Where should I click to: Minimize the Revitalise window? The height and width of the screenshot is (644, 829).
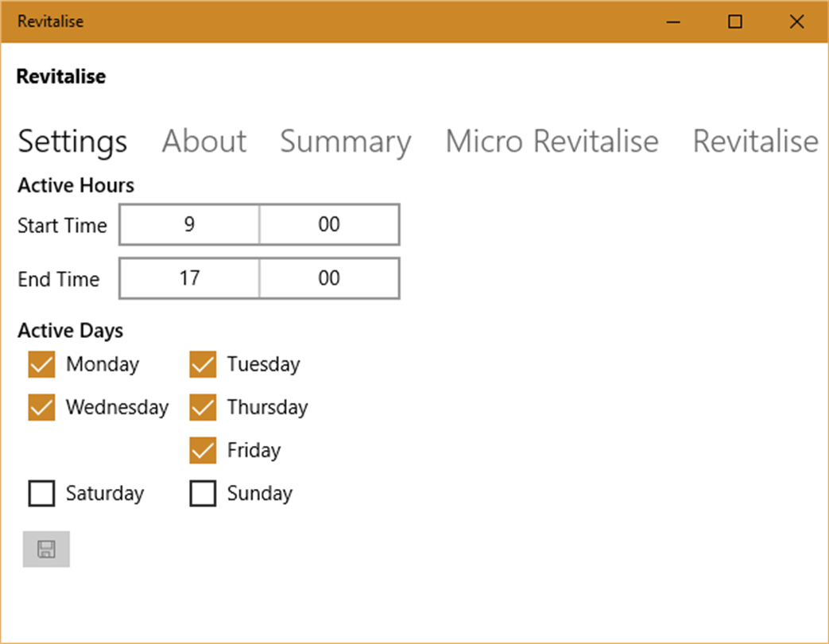(x=675, y=21)
